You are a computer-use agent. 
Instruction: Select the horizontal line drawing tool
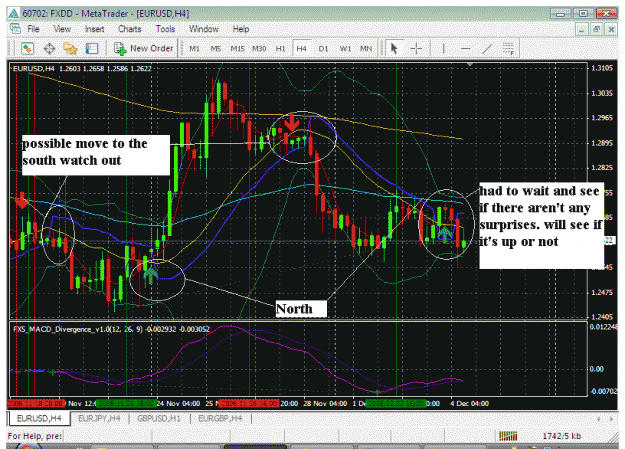(x=465, y=49)
